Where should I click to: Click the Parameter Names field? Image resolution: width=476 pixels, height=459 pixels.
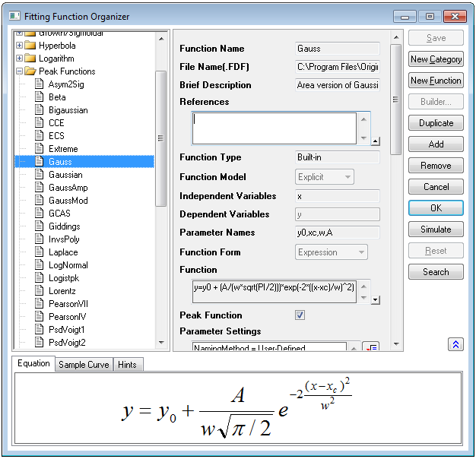pyautogui.click(x=338, y=233)
